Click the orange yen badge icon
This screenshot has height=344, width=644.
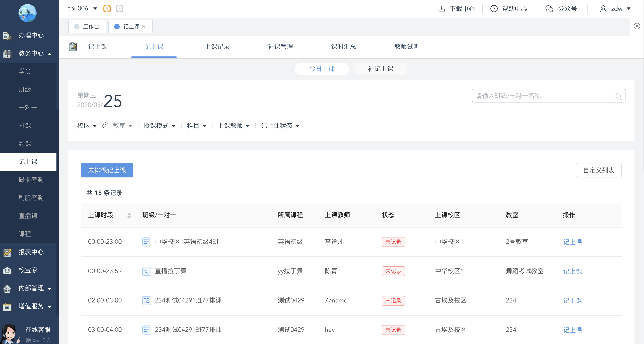click(107, 9)
